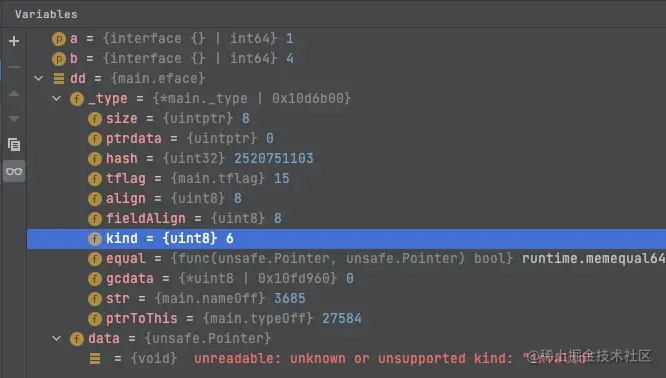Viewport: 666px width, 378px height.
Task: Click the Duplicate Watch copy icon
Action: tap(14, 145)
